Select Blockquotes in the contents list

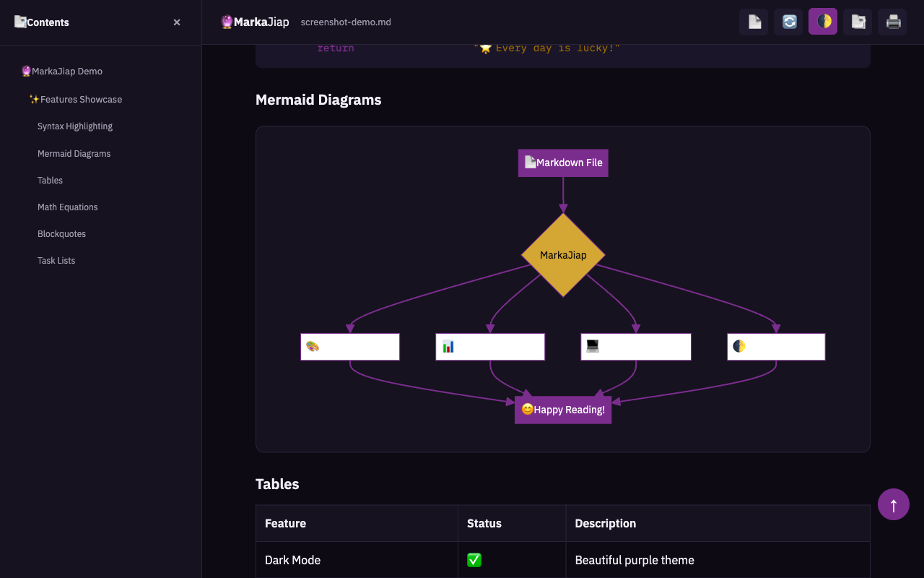61,234
